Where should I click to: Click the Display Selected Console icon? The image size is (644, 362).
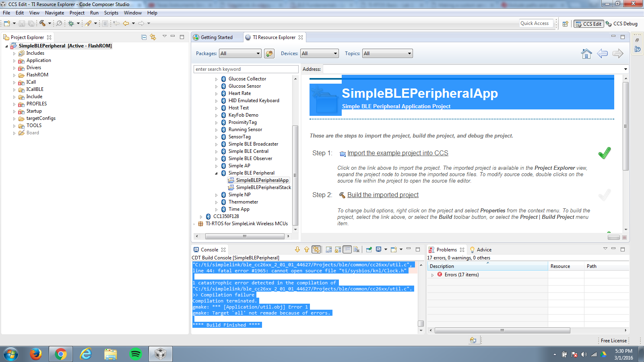[378, 250]
